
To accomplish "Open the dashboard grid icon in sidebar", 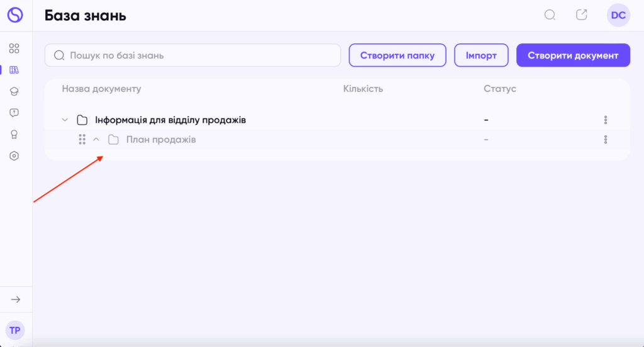I will (14, 48).
